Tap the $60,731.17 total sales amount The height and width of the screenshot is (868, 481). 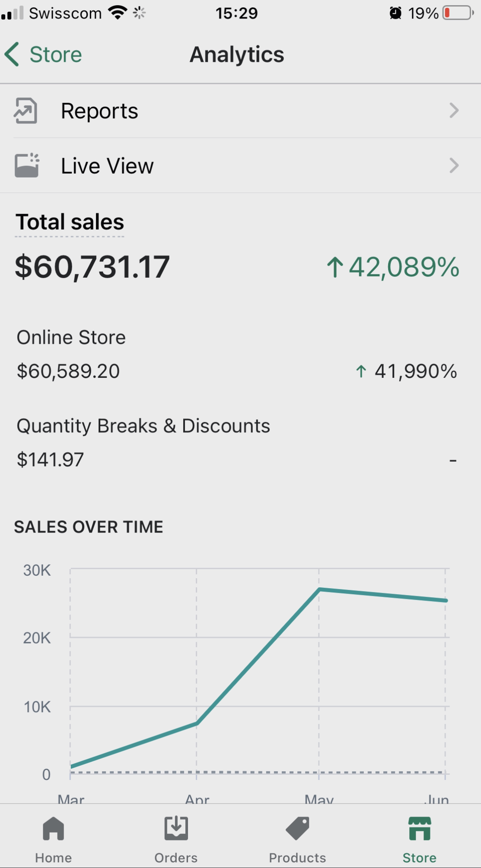point(92,267)
